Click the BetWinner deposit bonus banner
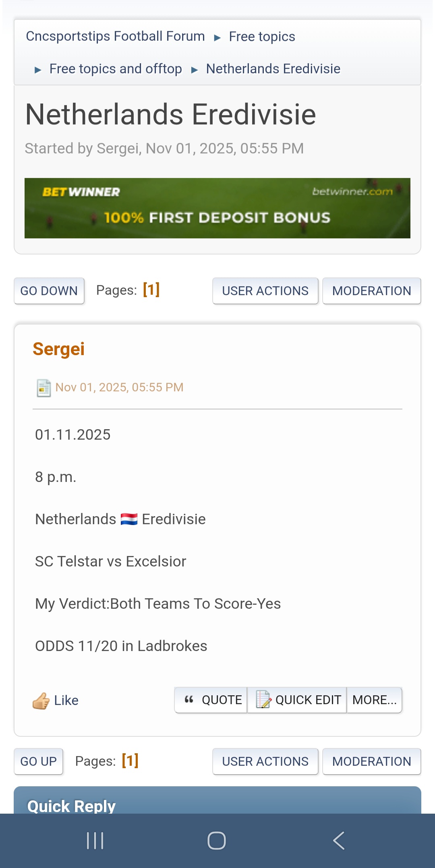This screenshot has height=868, width=435. pos(217,208)
